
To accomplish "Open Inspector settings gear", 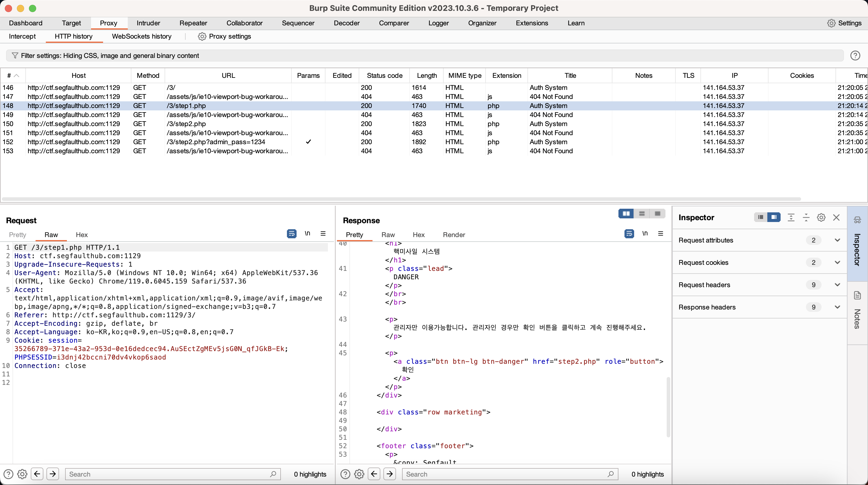I will pyautogui.click(x=821, y=217).
